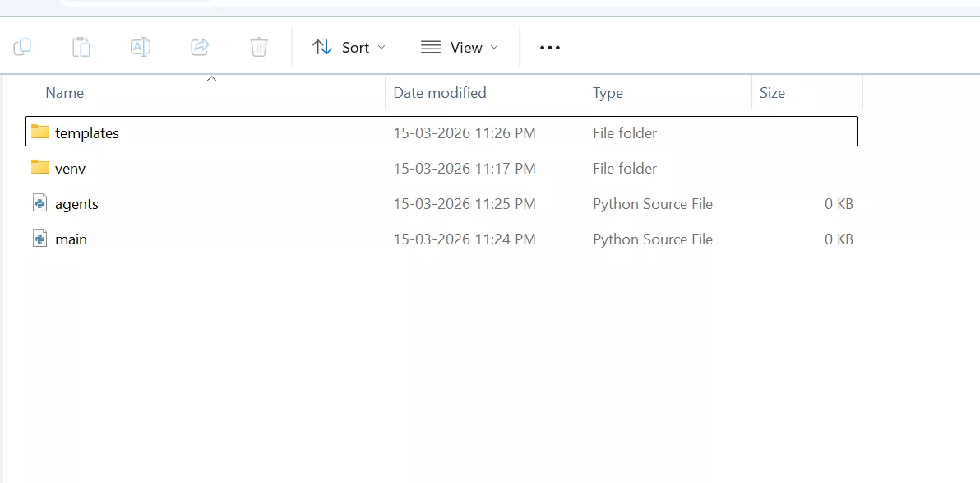Open the Sort dropdown chevron

point(381,47)
